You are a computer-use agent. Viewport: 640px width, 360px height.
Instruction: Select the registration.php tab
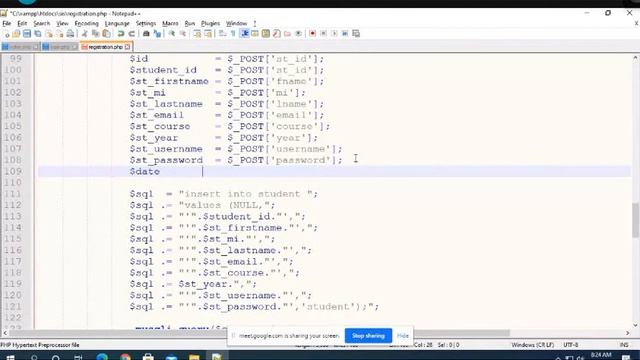(105, 47)
